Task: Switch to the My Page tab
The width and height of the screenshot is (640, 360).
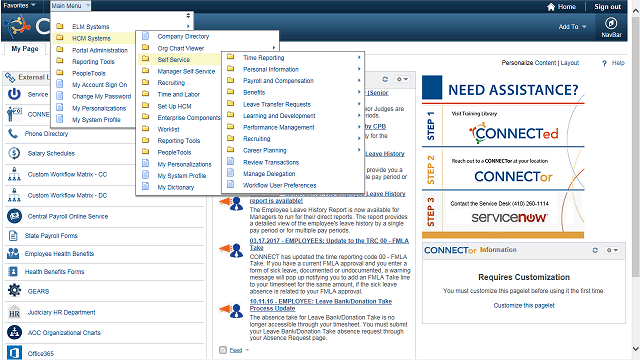Action: [x=25, y=49]
